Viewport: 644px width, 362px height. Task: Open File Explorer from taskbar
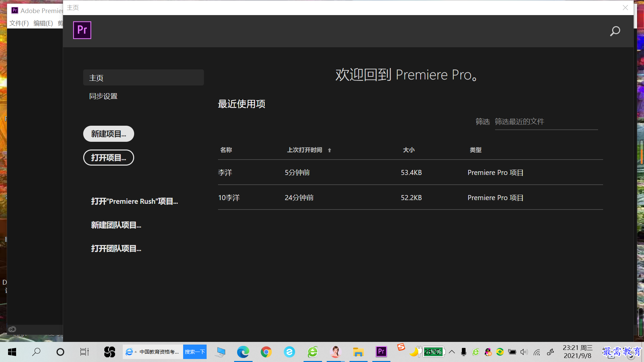358,352
